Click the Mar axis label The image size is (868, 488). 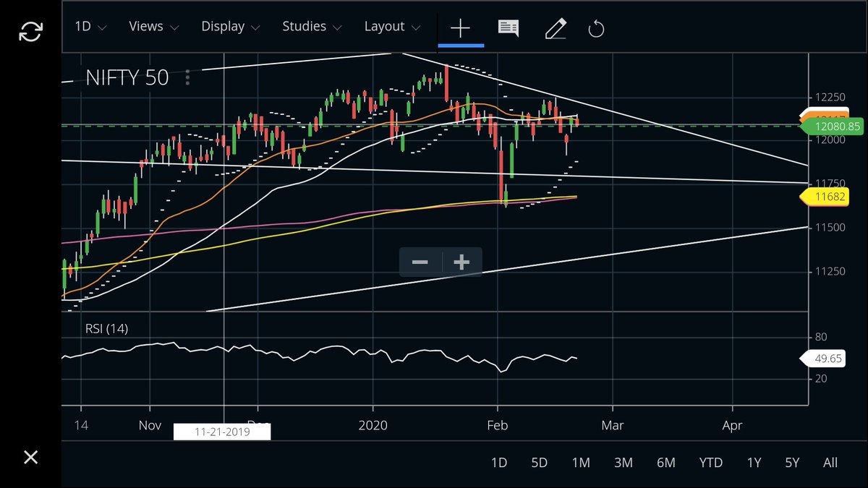click(x=613, y=425)
